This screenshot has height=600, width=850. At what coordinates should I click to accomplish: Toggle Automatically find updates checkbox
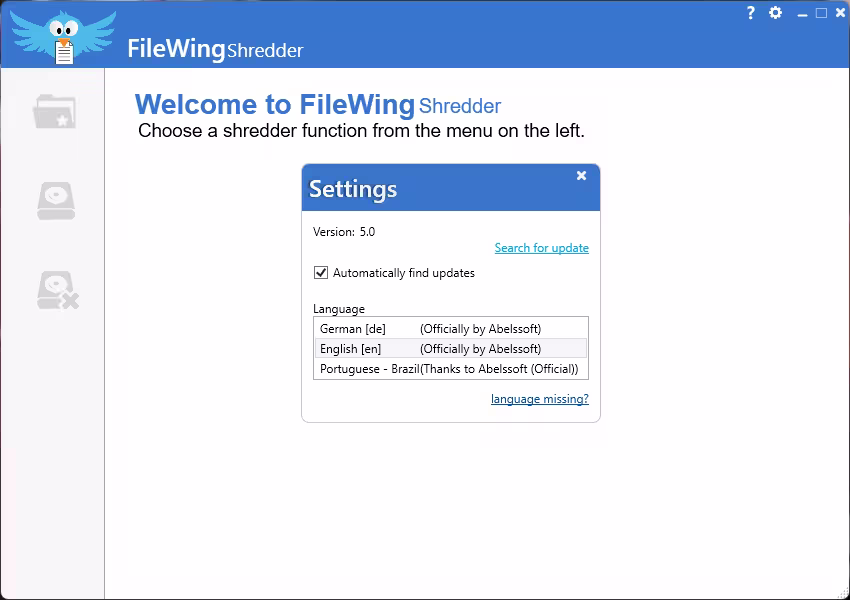coord(321,272)
